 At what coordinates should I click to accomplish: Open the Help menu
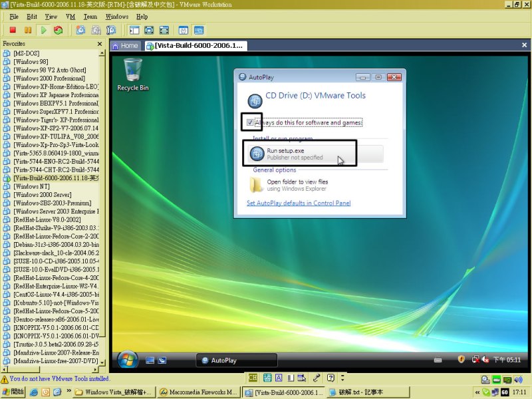(x=142, y=17)
